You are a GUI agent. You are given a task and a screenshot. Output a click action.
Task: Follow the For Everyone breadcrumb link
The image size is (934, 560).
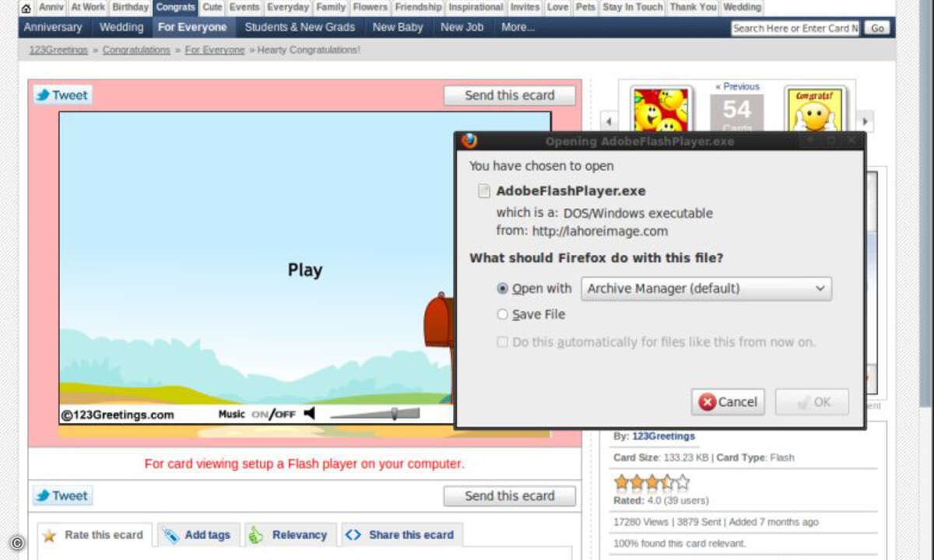pos(215,50)
